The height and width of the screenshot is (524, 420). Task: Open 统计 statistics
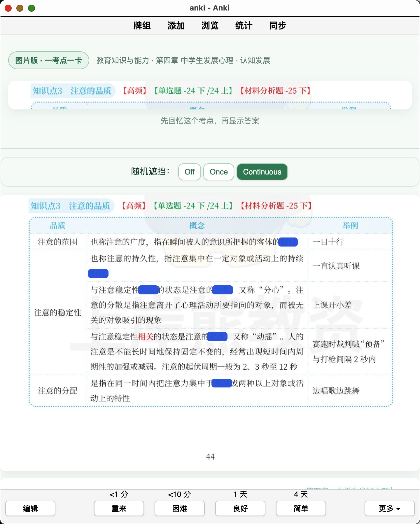click(x=244, y=26)
